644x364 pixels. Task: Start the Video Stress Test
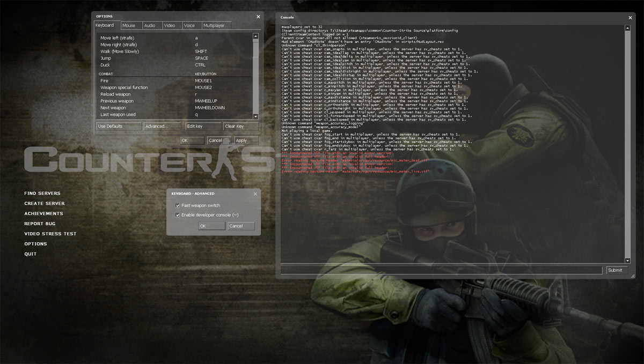click(x=50, y=234)
